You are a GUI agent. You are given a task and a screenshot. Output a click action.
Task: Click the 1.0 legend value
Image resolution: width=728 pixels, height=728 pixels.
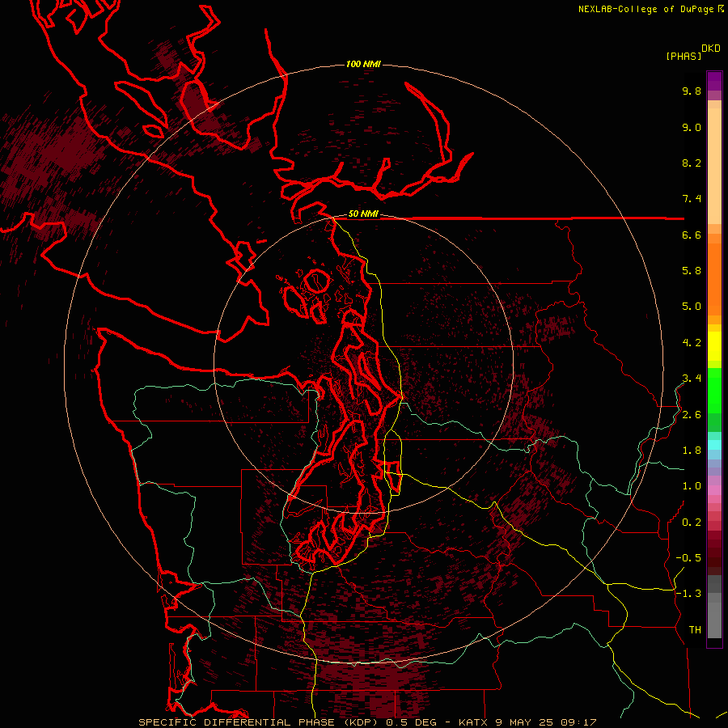pyautogui.click(x=692, y=486)
